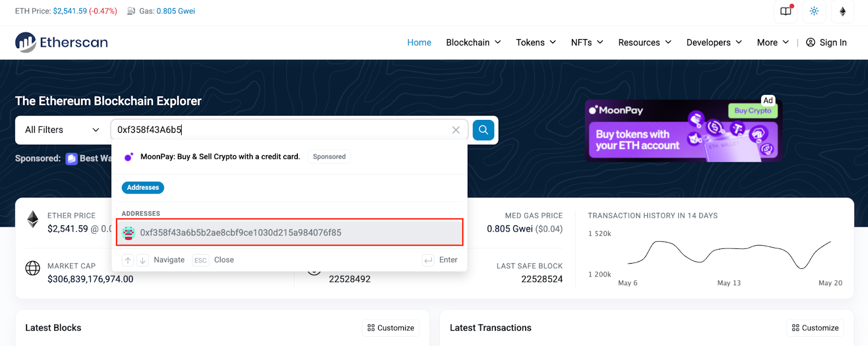Viewport: 868px width, 346px height.
Task: Click the Customize grid icon in Latest Transactions
Action: [796, 328]
